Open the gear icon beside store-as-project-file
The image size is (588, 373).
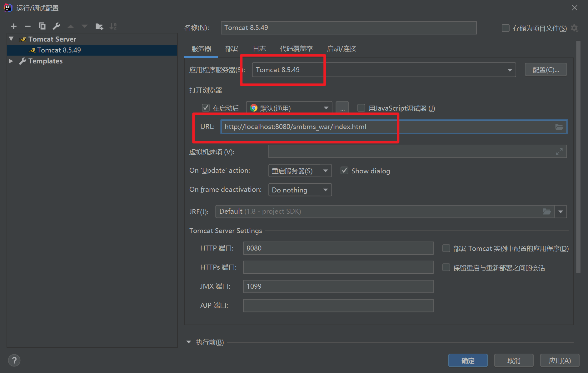574,28
